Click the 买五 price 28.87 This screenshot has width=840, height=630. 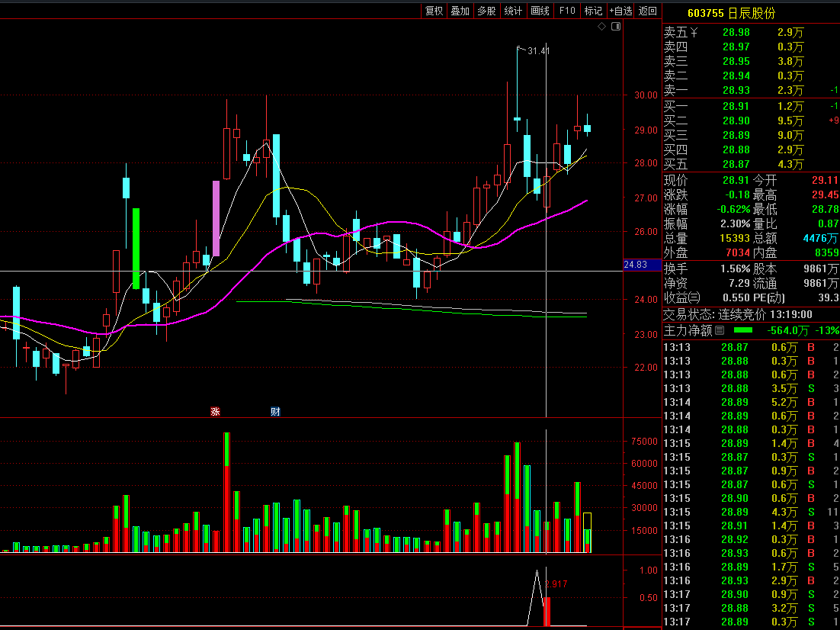pos(736,165)
